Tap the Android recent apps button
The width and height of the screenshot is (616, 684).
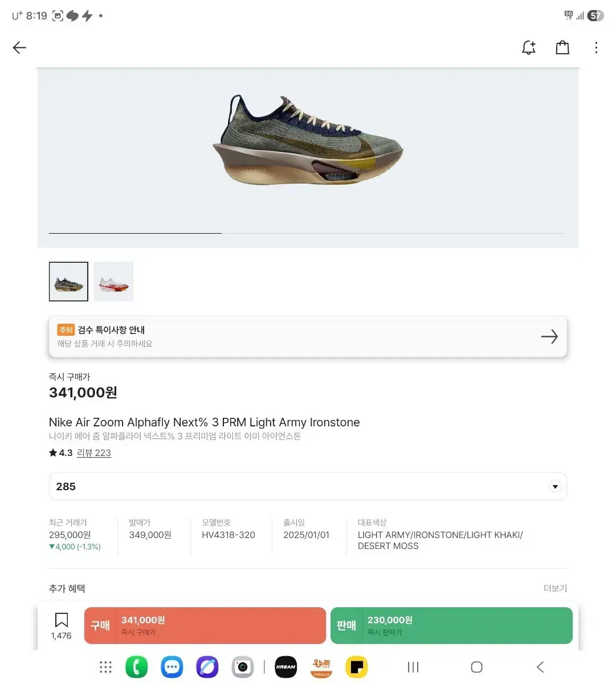[x=413, y=667]
